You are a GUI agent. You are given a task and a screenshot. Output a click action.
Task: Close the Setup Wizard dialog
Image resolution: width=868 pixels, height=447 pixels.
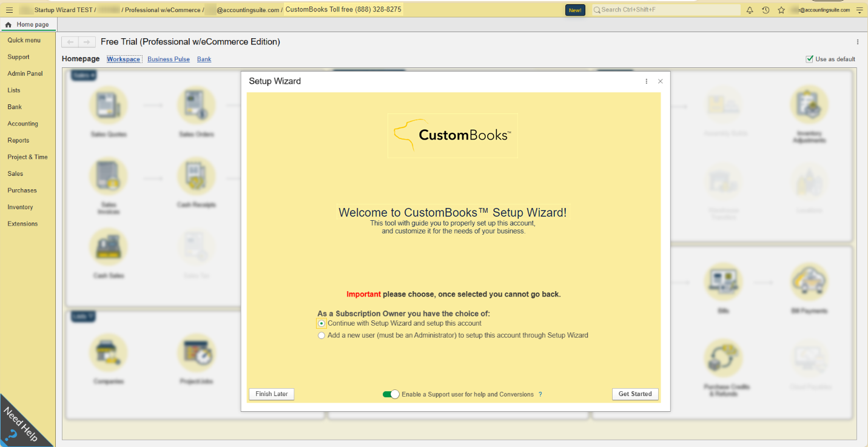[x=661, y=81]
